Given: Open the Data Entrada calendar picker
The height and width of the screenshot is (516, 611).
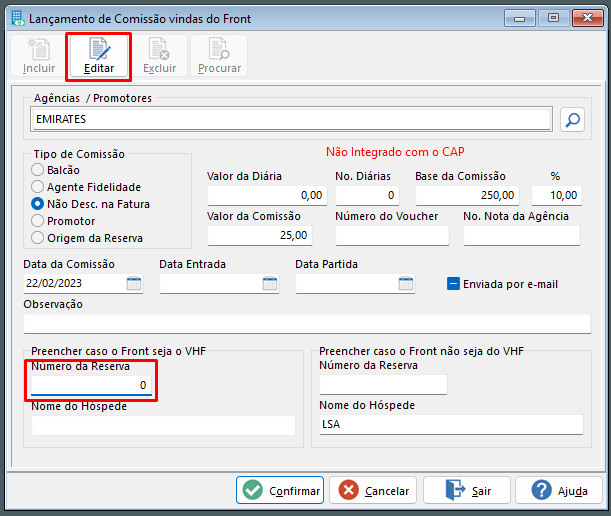Looking at the screenshot, I should click(270, 283).
